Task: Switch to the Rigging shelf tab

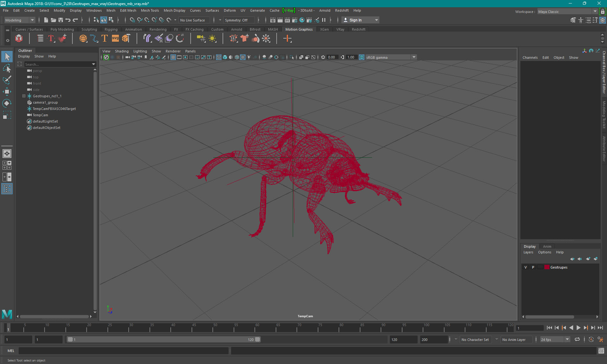Action: (x=111, y=29)
